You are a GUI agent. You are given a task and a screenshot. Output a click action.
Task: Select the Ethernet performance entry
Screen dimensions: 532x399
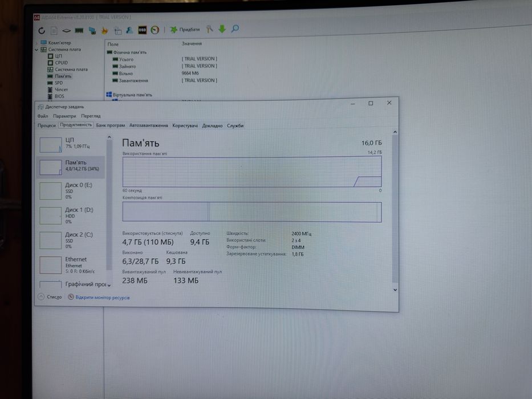(x=71, y=265)
